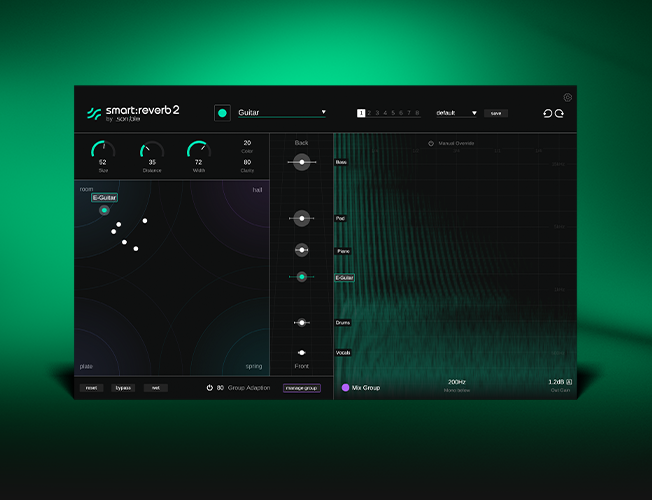652x500 pixels.
Task: Start learning with the green record button
Action: [x=222, y=113]
